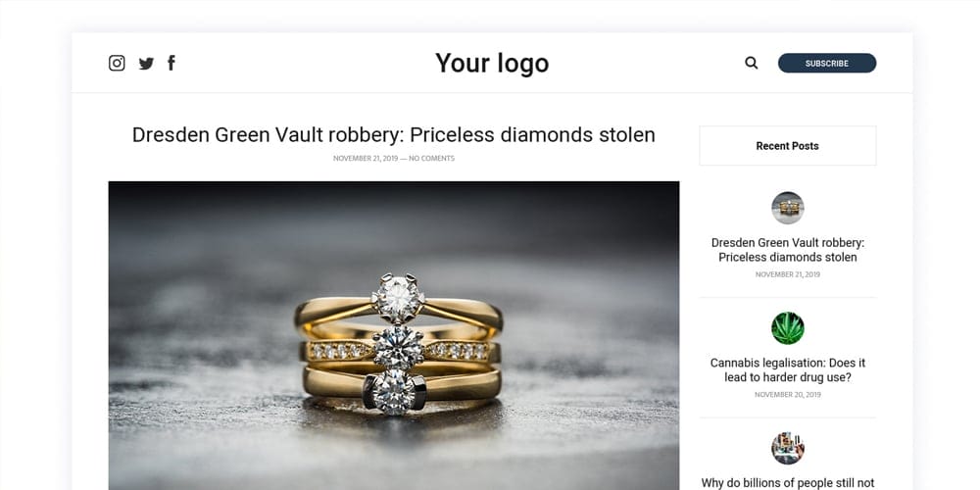Open the Dresden robbery post avatar thumbnail

tap(787, 208)
